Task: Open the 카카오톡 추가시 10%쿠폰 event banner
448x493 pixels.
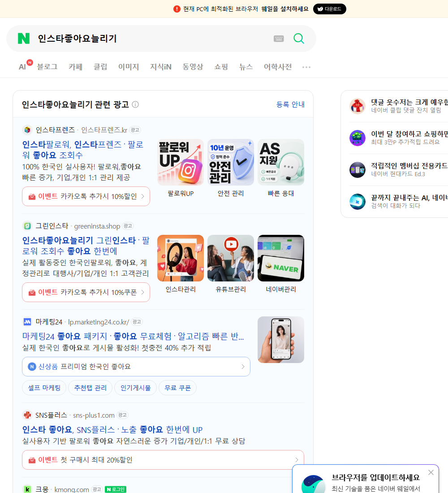Action: [x=86, y=292]
